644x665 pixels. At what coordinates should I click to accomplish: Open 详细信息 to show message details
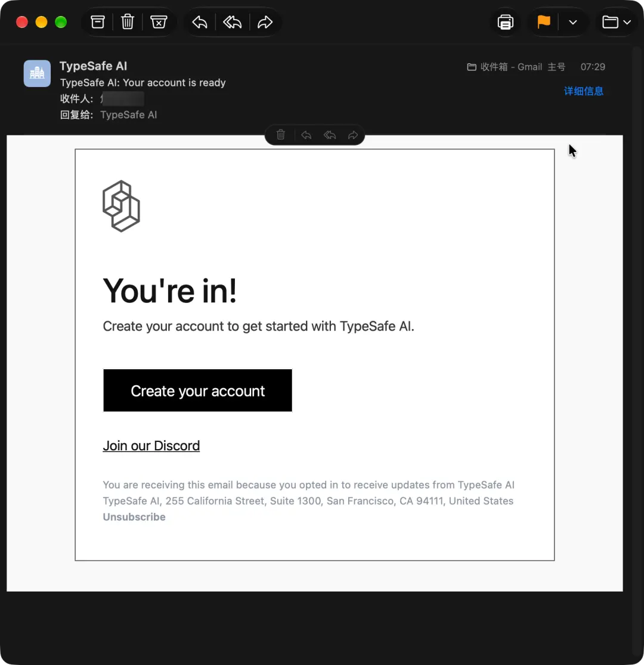coord(583,91)
